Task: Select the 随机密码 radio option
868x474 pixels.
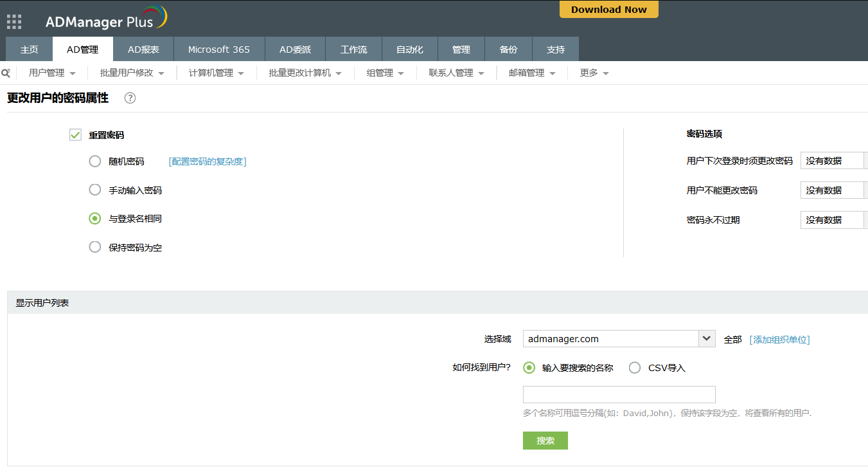Action: pyautogui.click(x=95, y=161)
